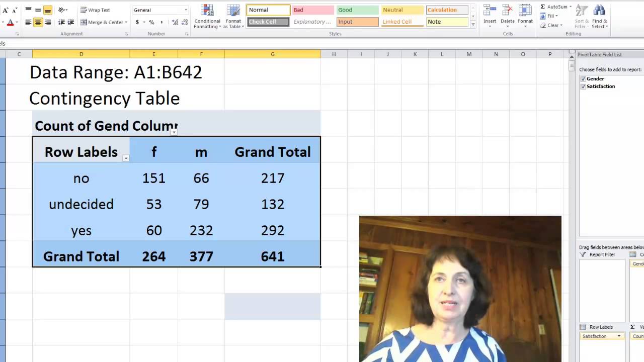The width and height of the screenshot is (644, 362).
Task: Open the Number dialog launcher
Action: pyautogui.click(x=187, y=34)
